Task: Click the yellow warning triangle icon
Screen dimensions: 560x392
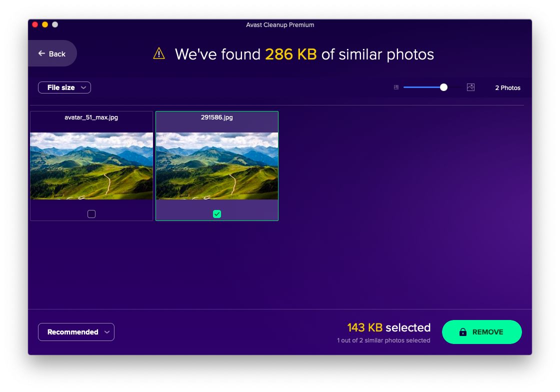Action: click(x=159, y=54)
